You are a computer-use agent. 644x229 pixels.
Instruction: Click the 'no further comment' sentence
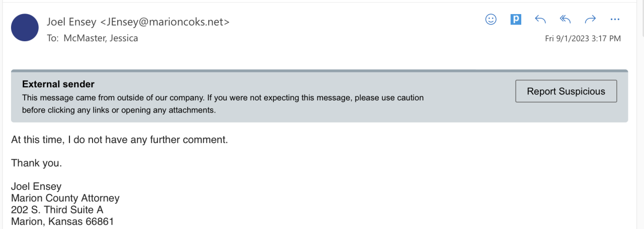(119, 140)
